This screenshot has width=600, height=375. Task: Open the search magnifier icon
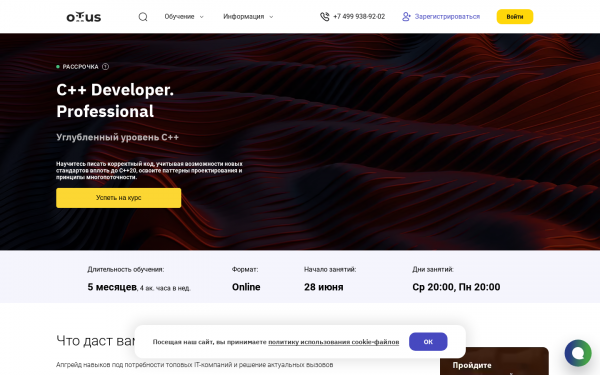tap(143, 17)
